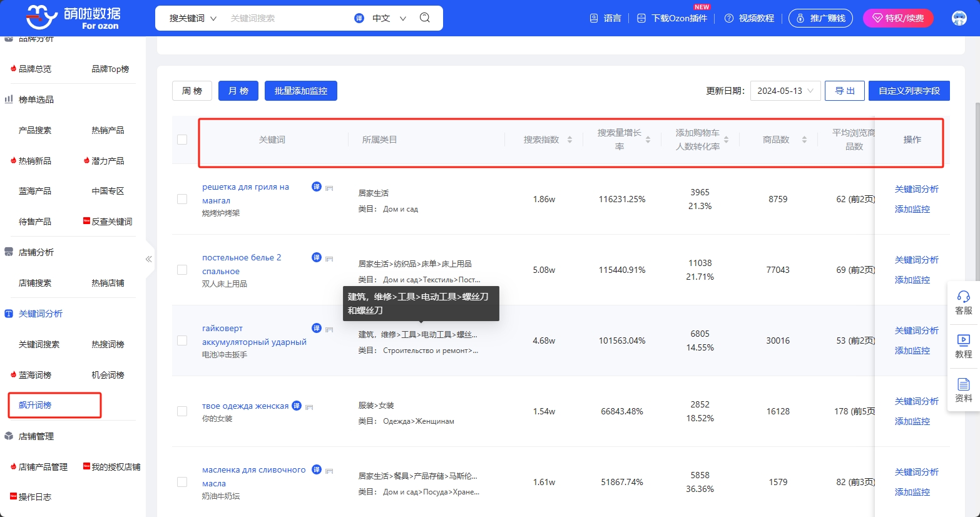The width and height of the screenshot is (980, 517).
Task: Click inside the 关键词搜索 input field
Action: click(288, 18)
